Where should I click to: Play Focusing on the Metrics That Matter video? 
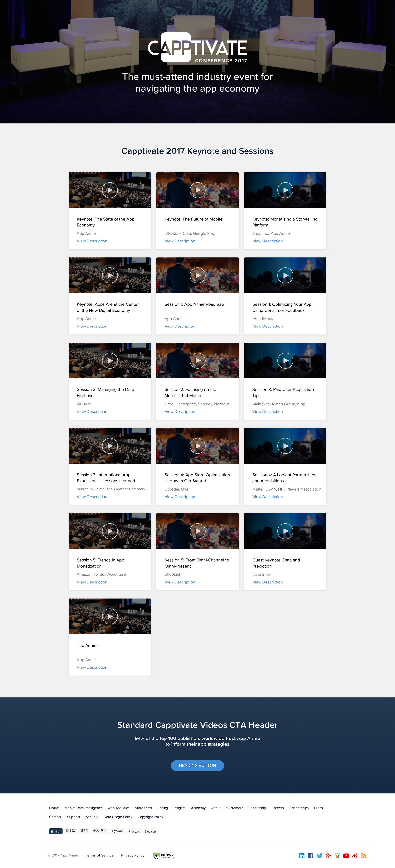pyautogui.click(x=197, y=360)
